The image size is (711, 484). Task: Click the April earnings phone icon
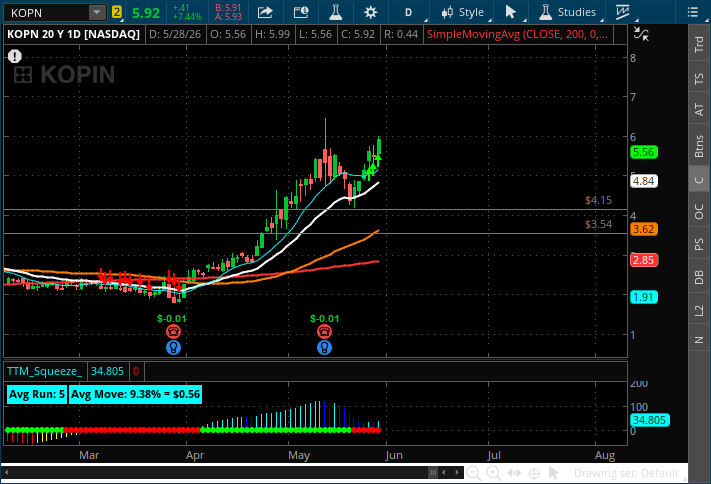(173, 332)
